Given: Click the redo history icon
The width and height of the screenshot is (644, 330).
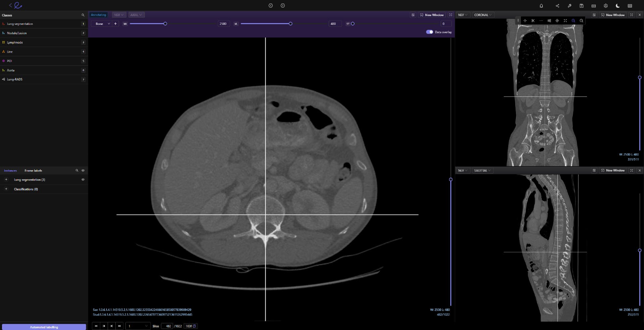Looking at the screenshot, I should [x=283, y=6].
